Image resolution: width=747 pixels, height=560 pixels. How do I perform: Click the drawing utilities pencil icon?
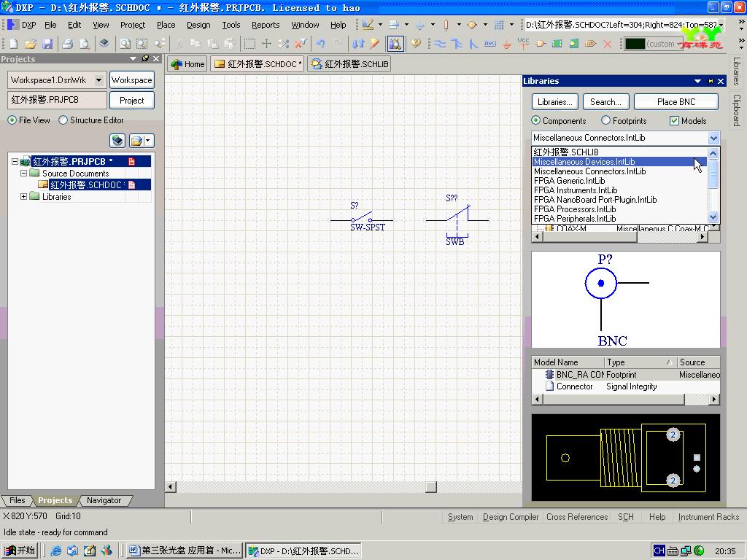(368, 25)
